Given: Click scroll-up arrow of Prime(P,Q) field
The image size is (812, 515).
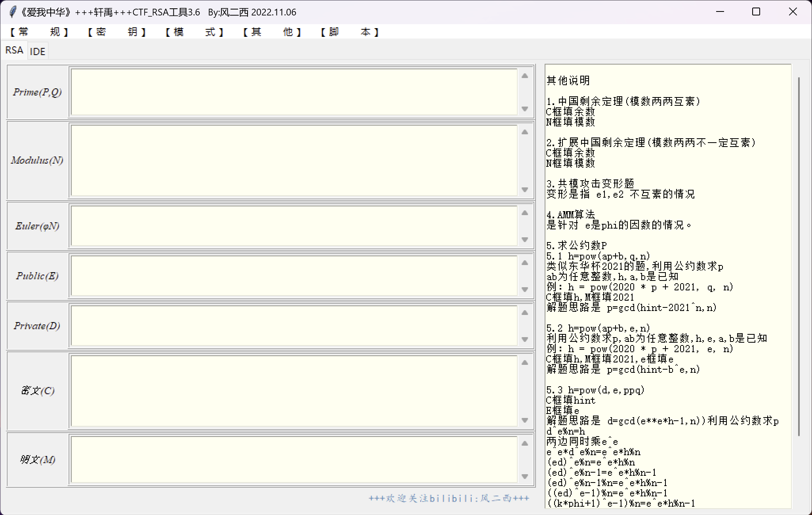Looking at the screenshot, I should point(525,76).
